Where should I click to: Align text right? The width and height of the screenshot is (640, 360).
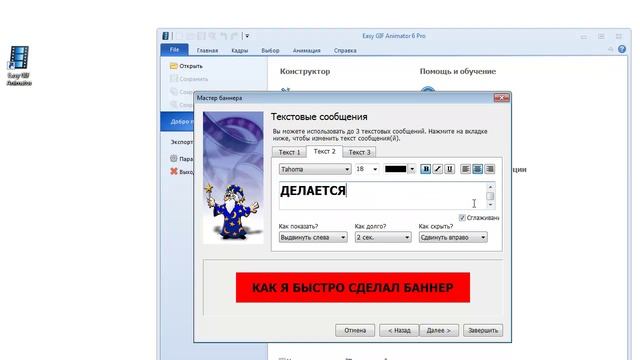(x=489, y=169)
